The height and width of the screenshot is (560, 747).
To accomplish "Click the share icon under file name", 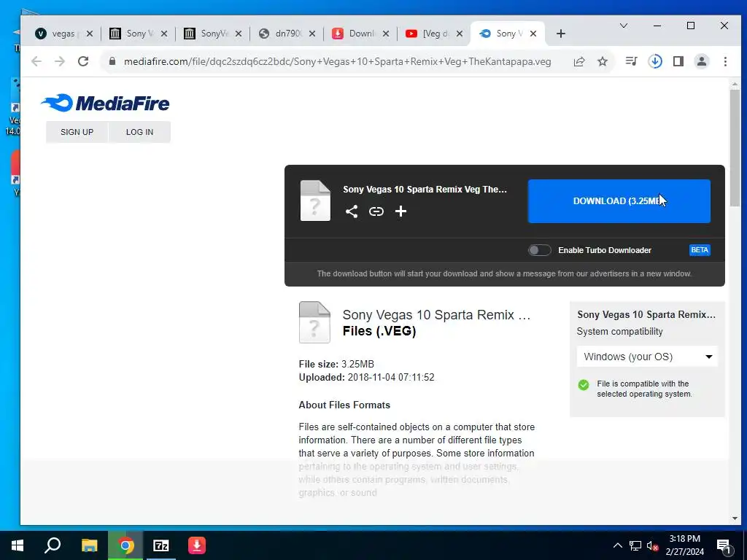I will tap(352, 211).
